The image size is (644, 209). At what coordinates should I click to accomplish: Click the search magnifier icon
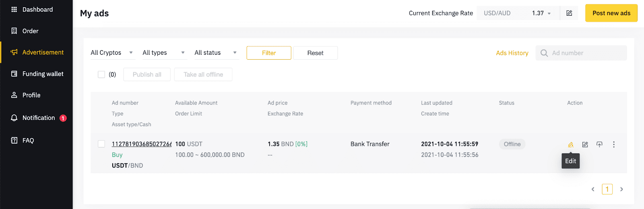[x=544, y=53]
